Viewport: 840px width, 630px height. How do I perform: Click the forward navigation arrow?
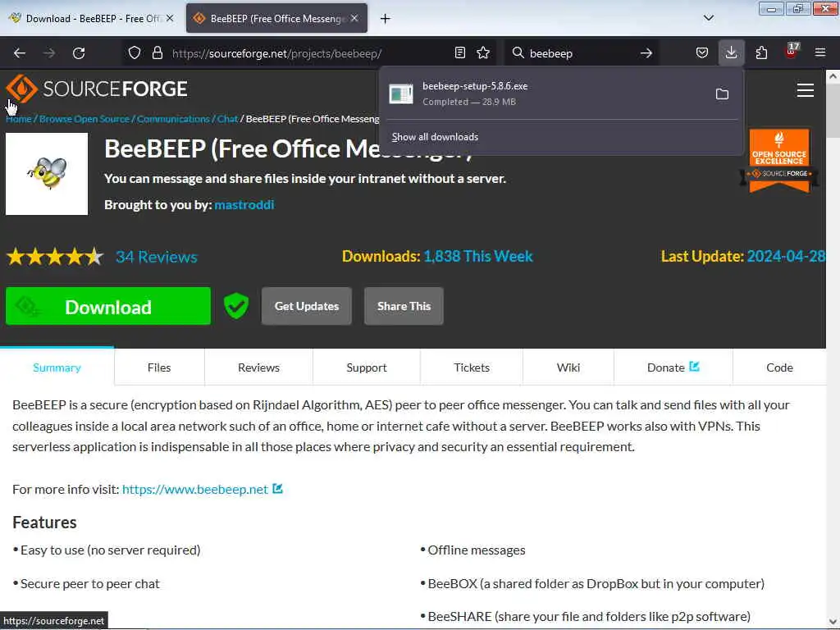(x=49, y=53)
